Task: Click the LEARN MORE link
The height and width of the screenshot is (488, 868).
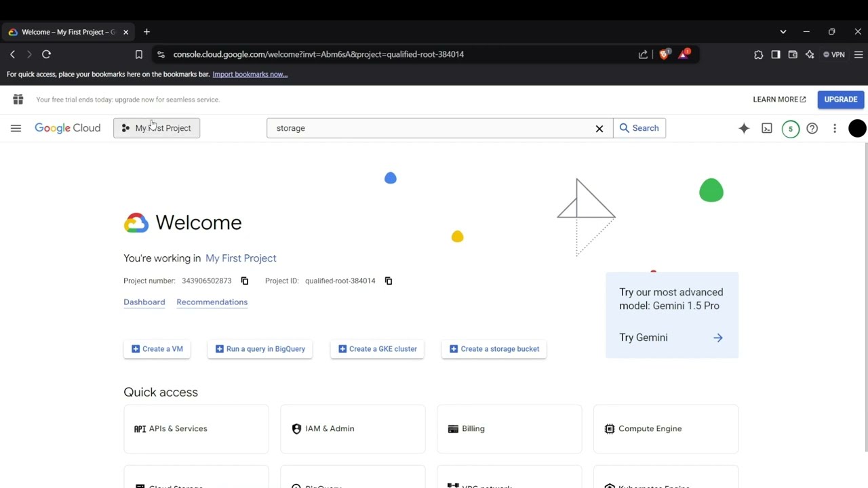Action: (779, 100)
